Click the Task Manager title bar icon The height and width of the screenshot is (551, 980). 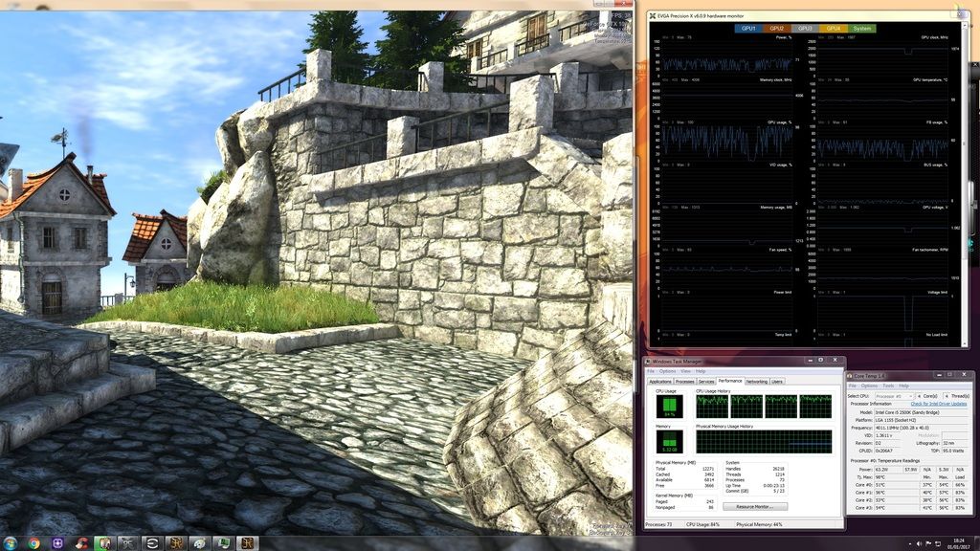coord(648,361)
